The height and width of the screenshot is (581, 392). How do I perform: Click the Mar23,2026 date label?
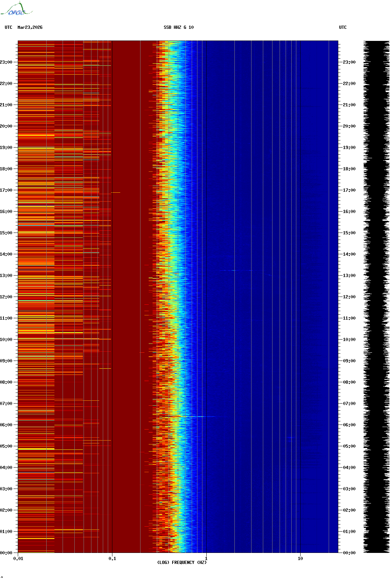tap(30, 27)
